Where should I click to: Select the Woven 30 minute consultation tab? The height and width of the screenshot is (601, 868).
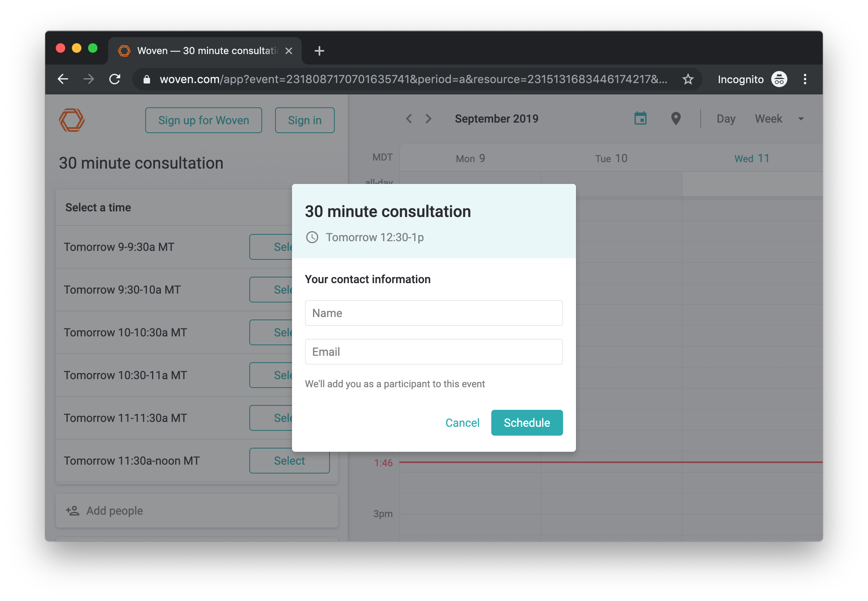tap(205, 51)
